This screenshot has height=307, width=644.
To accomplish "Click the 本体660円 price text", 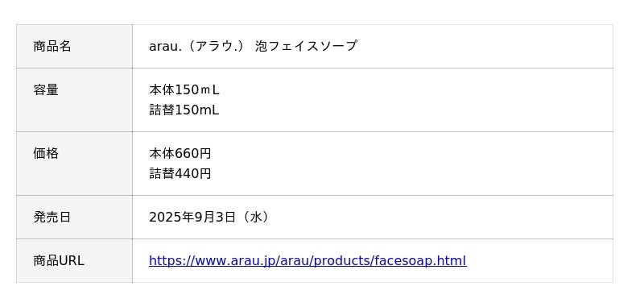I will click(180, 153).
